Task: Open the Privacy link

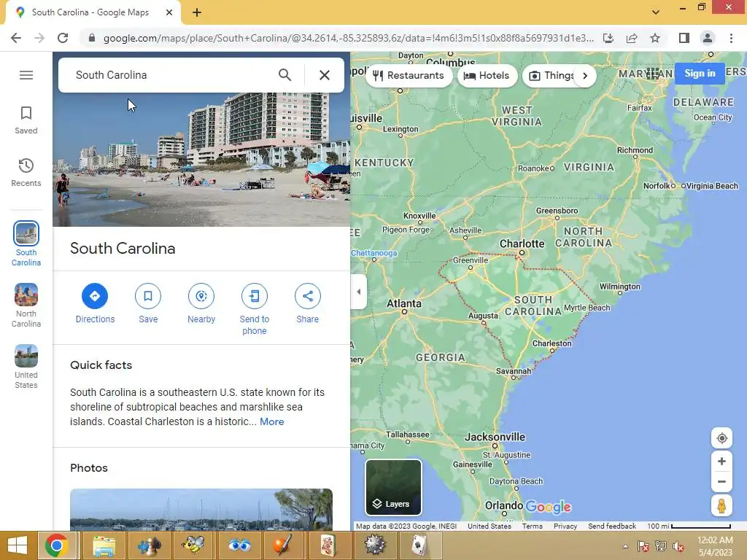Action: tap(565, 526)
